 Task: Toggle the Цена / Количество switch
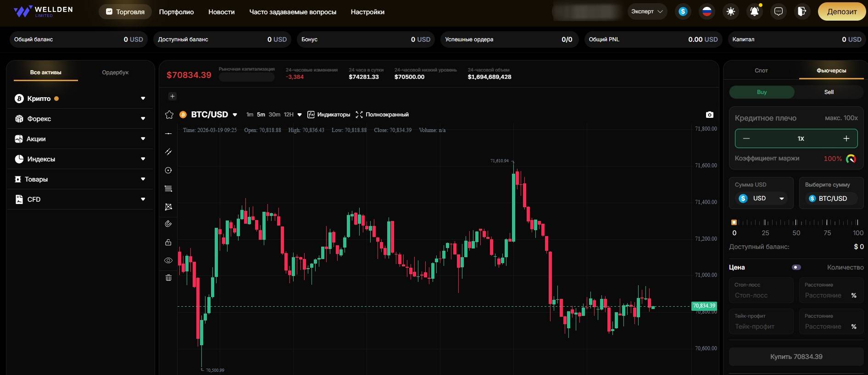(x=796, y=267)
